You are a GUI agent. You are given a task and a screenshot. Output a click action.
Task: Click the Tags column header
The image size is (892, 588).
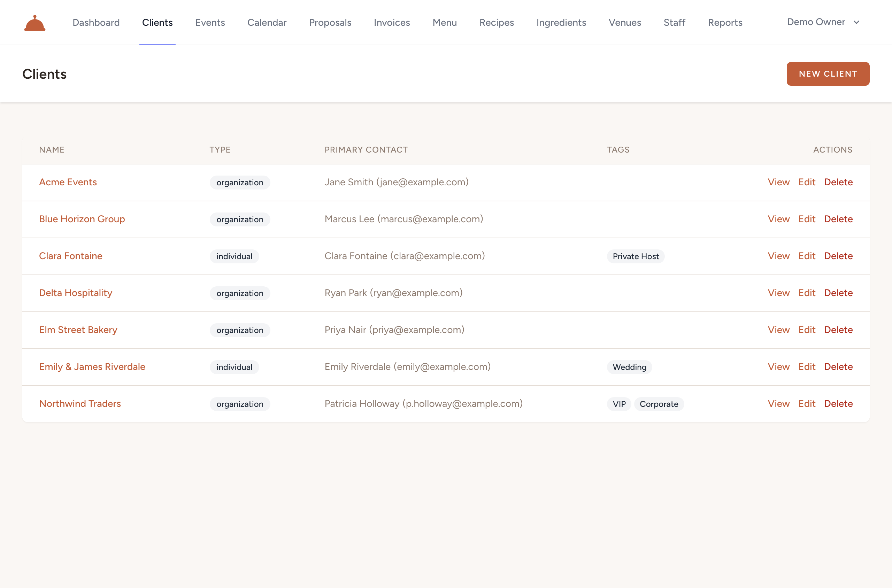click(618, 150)
